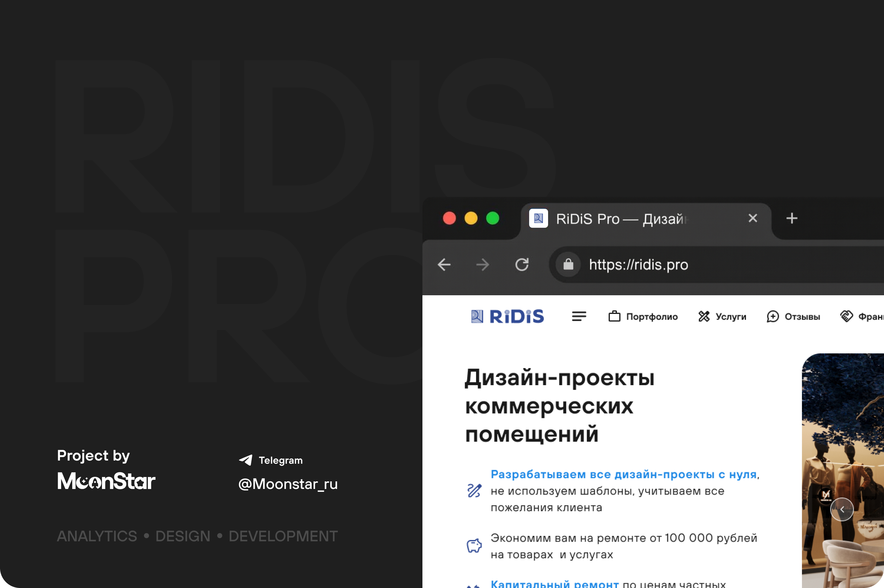Click the pen squiggle icon beside design text

click(x=474, y=490)
